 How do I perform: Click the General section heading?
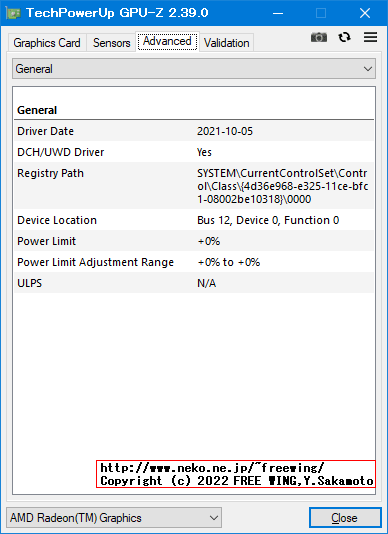pyautogui.click(x=37, y=110)
